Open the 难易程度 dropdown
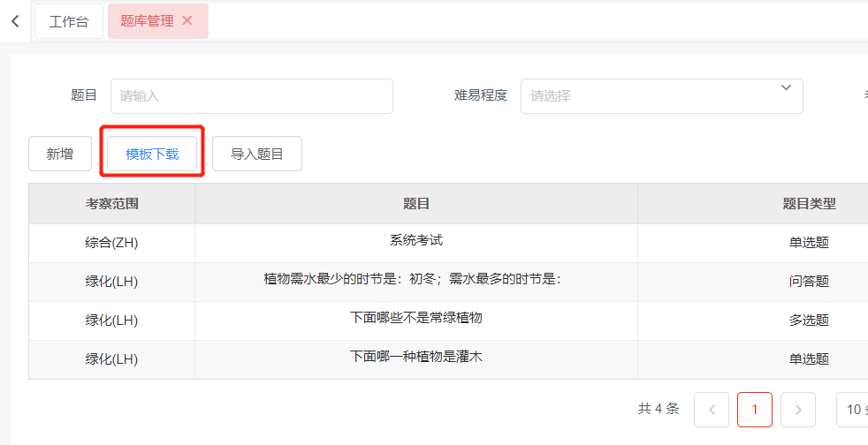Viewport: 868px width, 445px height. click(x=661, y=96)
